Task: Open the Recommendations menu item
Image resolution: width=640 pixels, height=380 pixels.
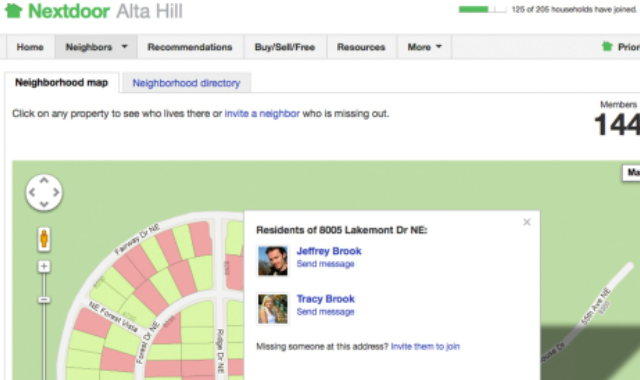Action: tap(190, 47)
